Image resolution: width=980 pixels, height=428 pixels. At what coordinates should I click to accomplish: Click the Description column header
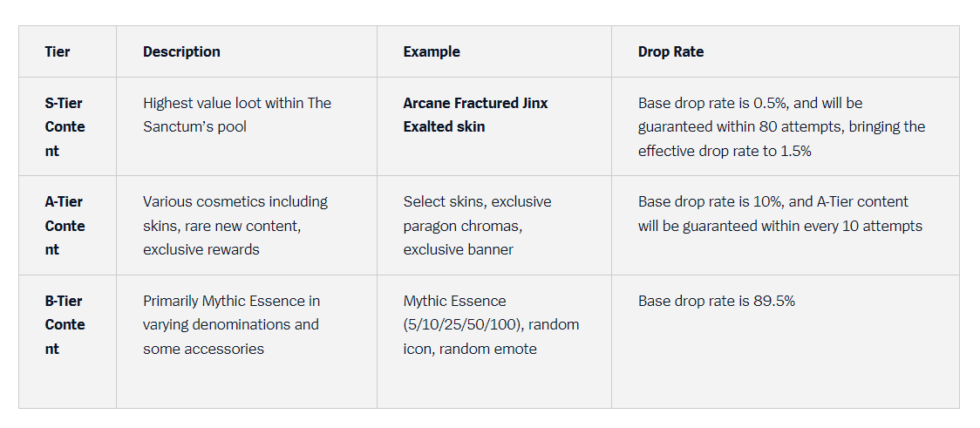tap(181, 51)
